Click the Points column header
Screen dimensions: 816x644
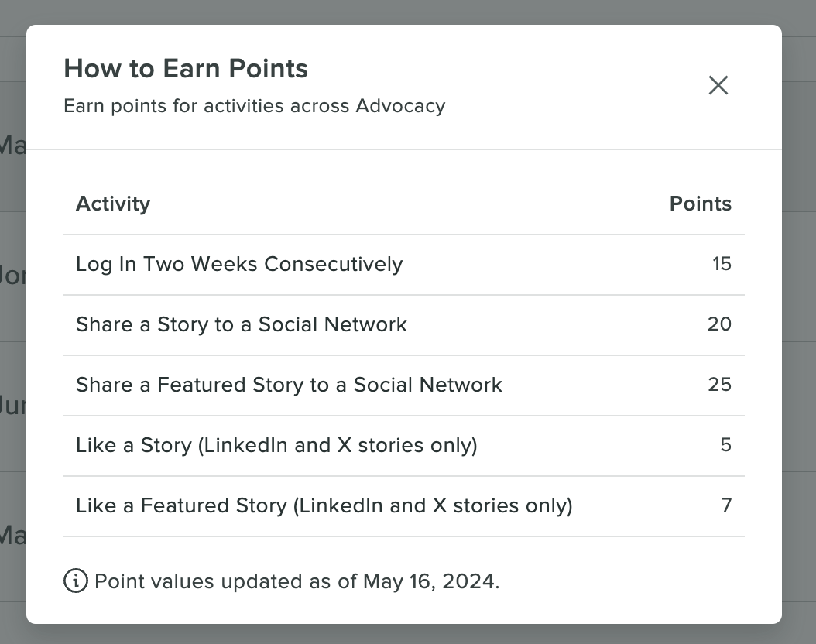coord(701,204)
